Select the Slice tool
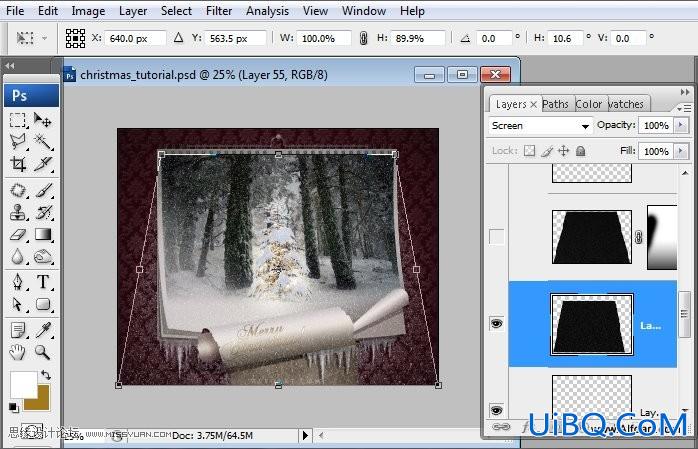This screenshot has height=449, width=698. point(43,164)
